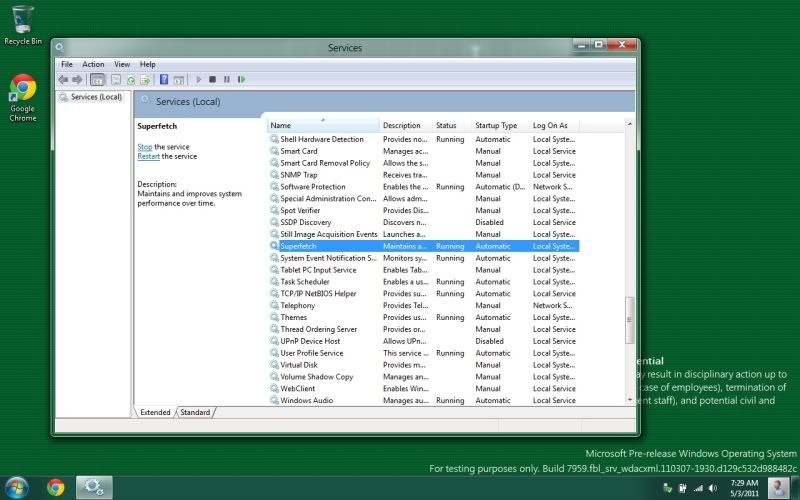800x500 pixels.
Task: Open the Help menu
Action: pos(147,64)
